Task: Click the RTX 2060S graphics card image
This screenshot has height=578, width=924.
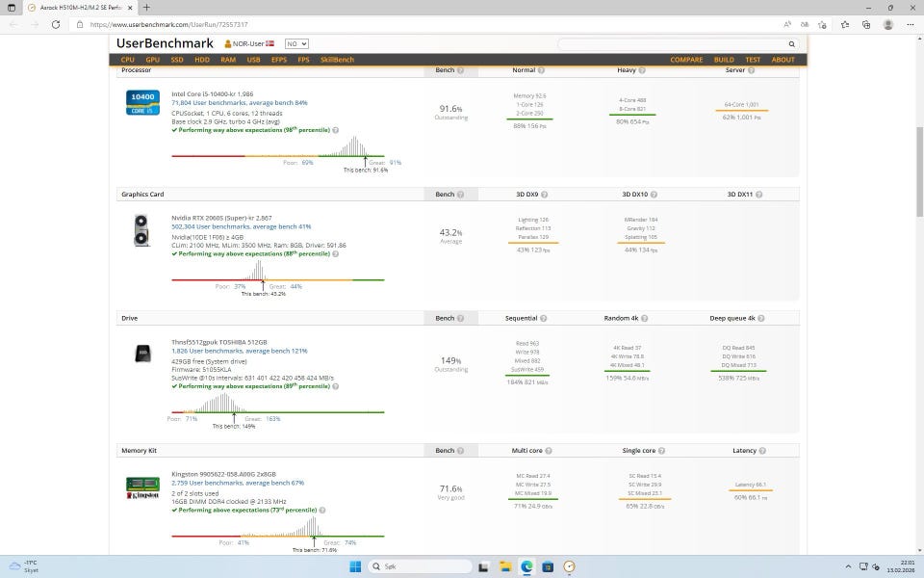Action: point(141,230)
